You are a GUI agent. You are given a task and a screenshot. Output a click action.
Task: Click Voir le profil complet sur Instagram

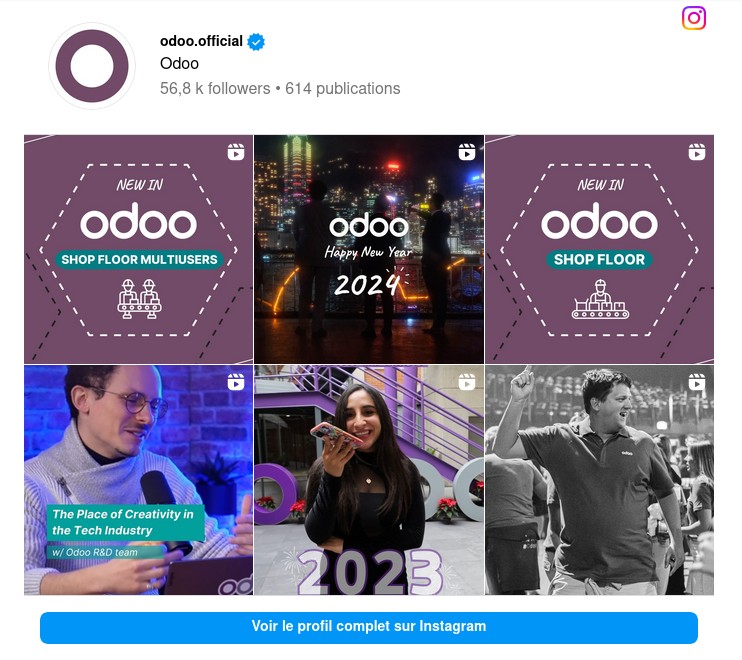(x=369, y=627)
